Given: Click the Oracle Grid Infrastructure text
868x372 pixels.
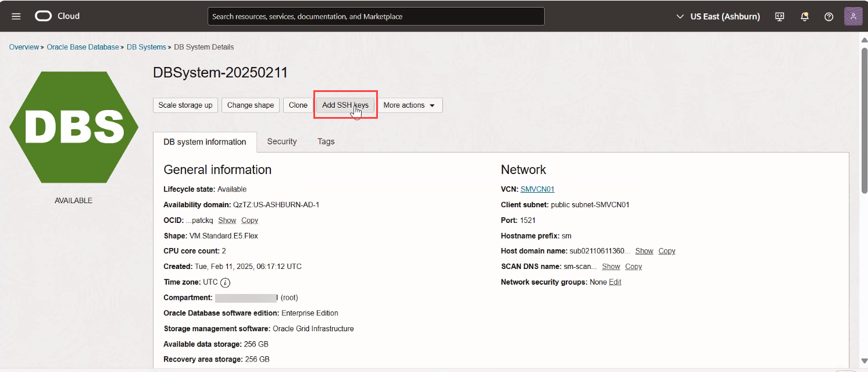Looking at the screenshot, I should tap(313, 329).
